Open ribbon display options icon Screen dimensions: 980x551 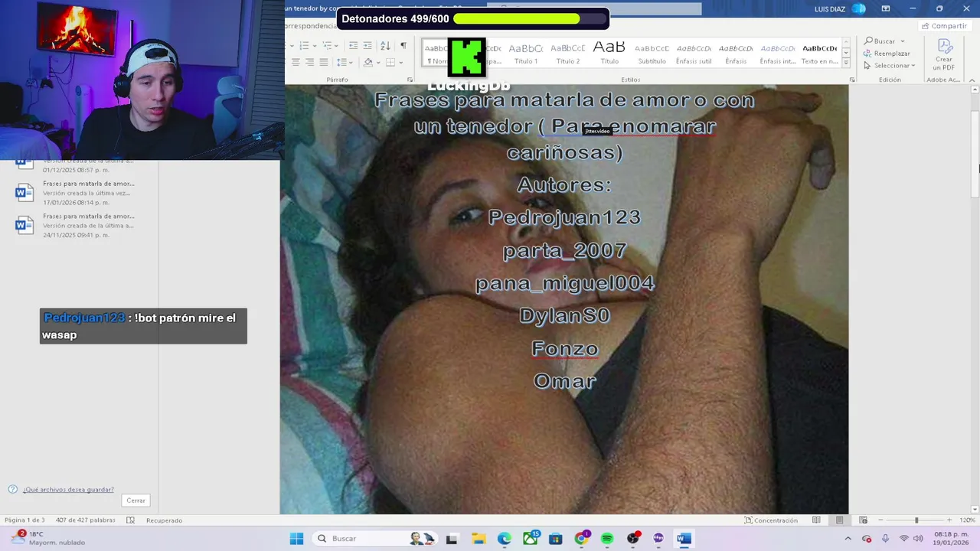pyautogui.click(x=886, y=8)
